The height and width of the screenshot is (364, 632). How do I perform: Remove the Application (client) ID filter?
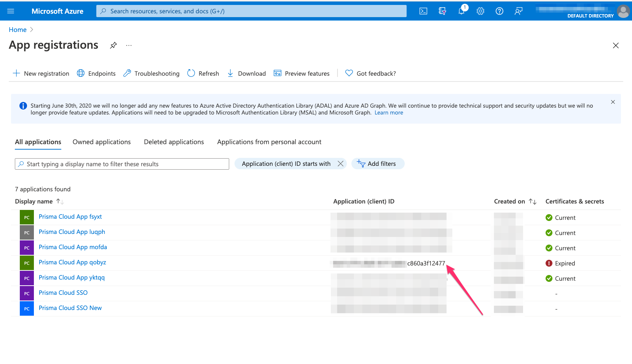click(x=341, y=164)
